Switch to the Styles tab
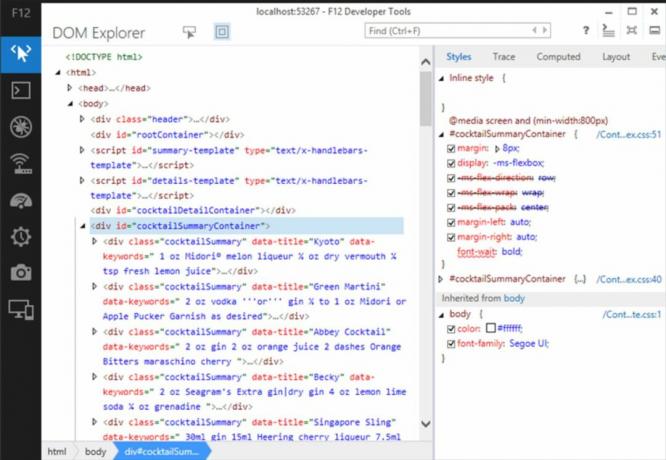Viewport: 666px width, 460px height. [459, 56]
